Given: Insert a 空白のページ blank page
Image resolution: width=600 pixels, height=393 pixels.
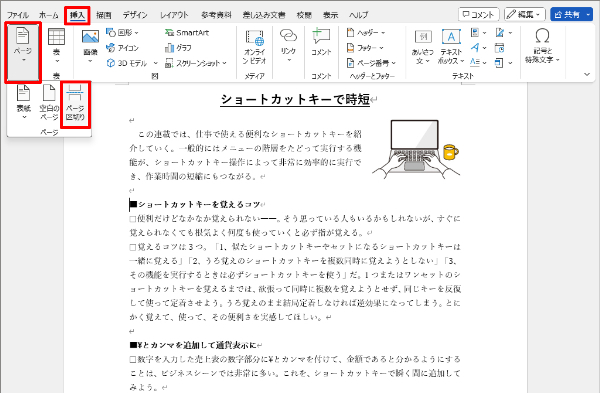Looking at the screenshot, I should point(49,103).
